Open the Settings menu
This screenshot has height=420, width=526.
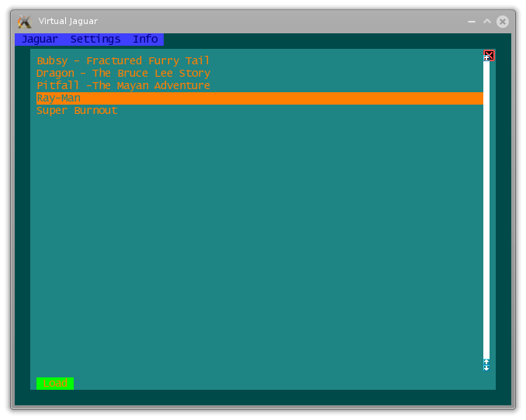pos(95,40)
